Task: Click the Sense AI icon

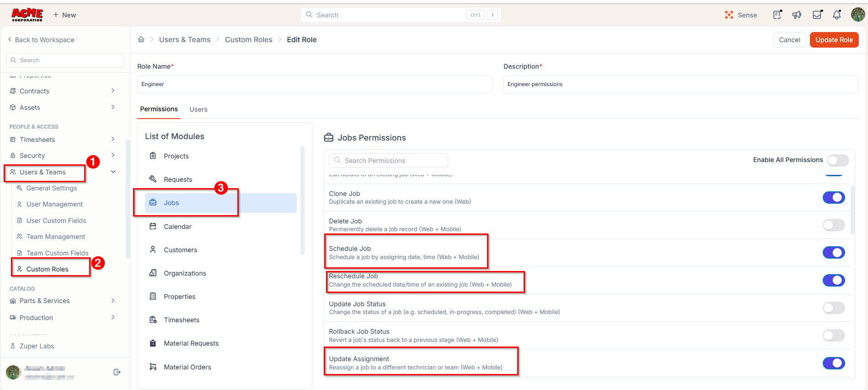Action: (x=729, y=15)
